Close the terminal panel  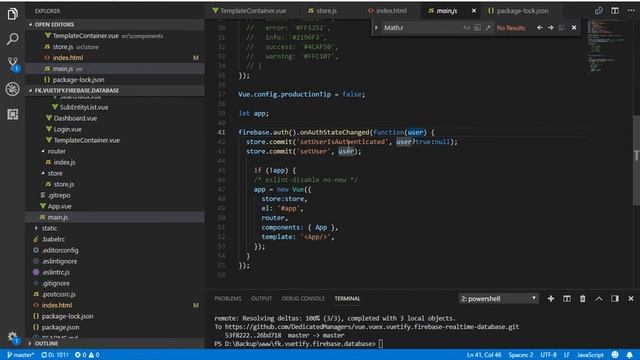tap(631, 299)
